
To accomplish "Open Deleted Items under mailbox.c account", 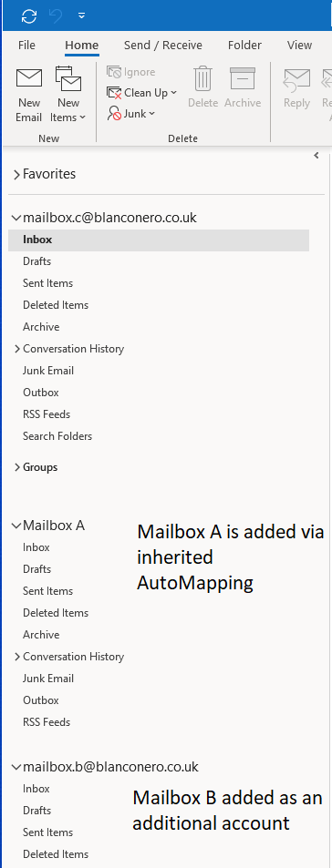I will pyautogui.click(x=56, y=305).
